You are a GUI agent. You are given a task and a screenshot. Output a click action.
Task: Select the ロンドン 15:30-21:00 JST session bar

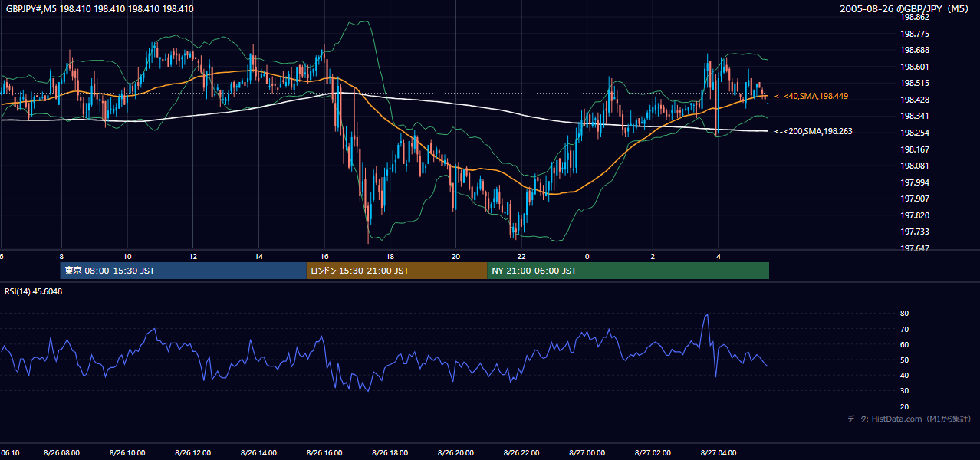click(x=396, y=271)
